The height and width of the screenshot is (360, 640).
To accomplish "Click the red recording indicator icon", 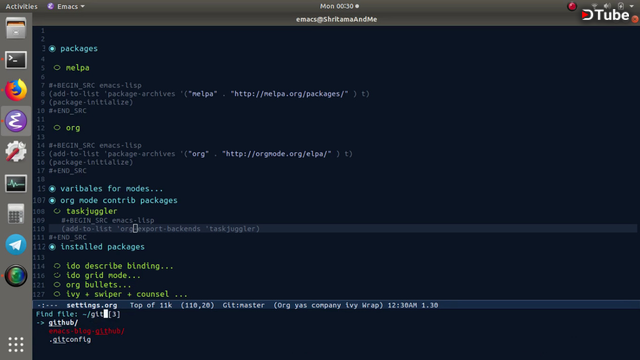I will (572, 6).
